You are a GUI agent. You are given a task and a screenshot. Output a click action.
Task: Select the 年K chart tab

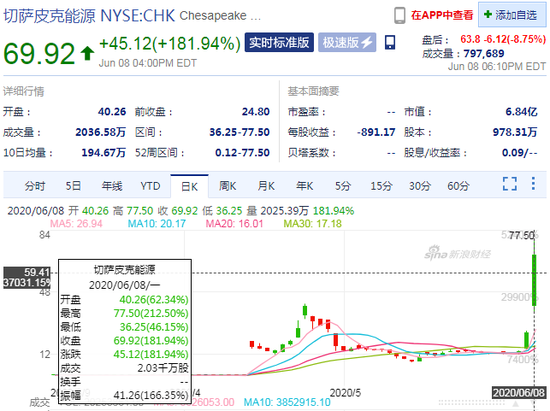tap(304, 186)
